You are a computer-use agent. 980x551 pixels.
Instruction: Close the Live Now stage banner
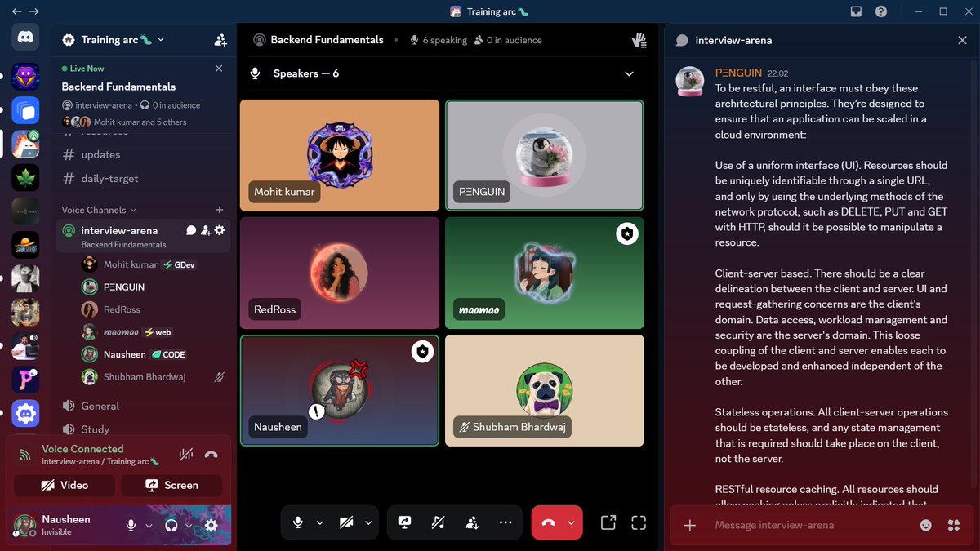(x=219, y=69)
